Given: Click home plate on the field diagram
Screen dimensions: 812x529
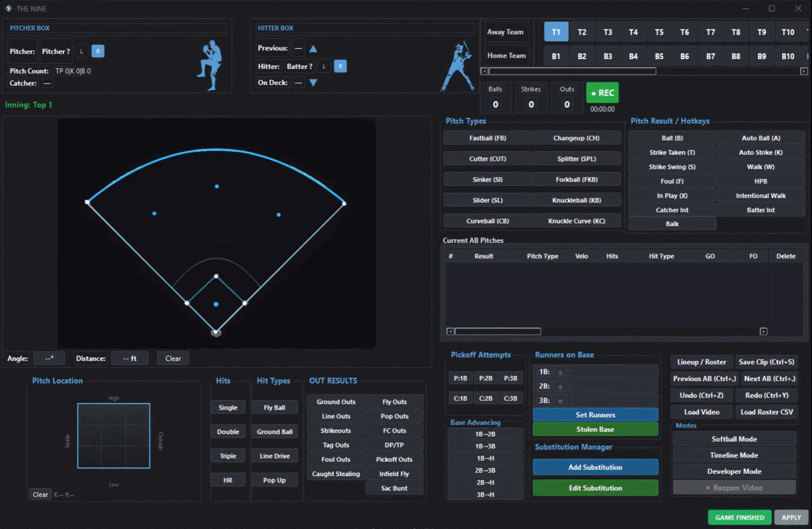Looking at the screenshot, I should point(216,332).
